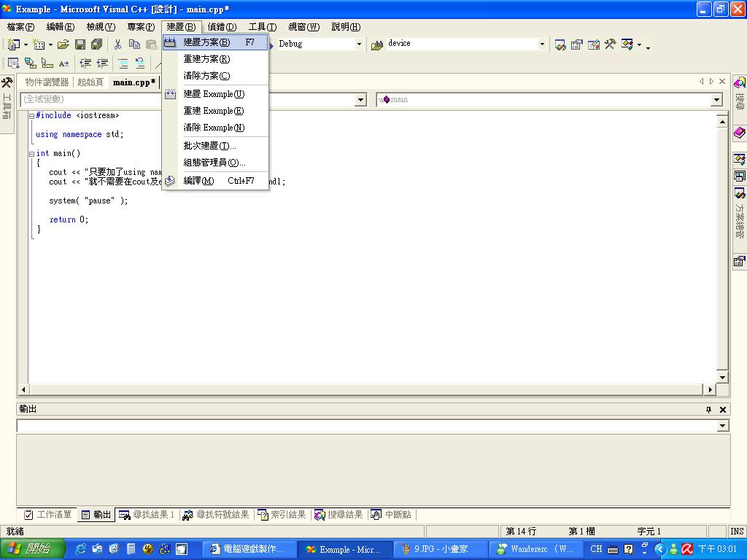Open the Debug configuration dropdown
Viewport: 747px width, 560px height.
(359, 44)
